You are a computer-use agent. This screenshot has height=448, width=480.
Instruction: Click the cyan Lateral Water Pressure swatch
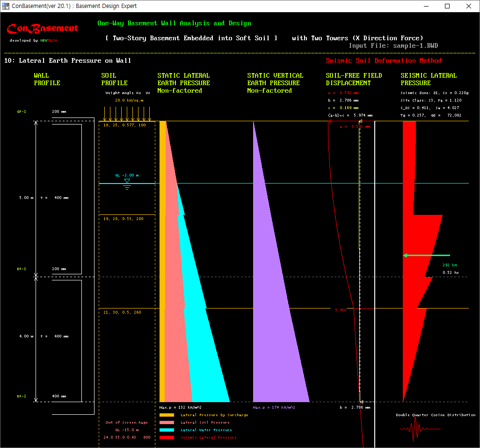(x=167, y=430)
